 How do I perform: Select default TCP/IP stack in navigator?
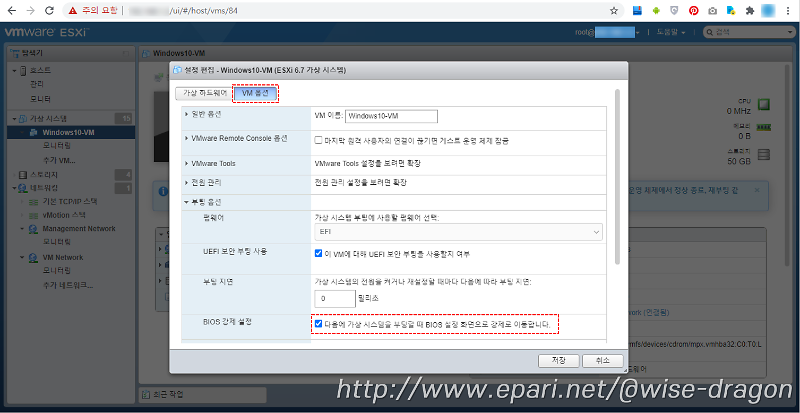(70, 201)
